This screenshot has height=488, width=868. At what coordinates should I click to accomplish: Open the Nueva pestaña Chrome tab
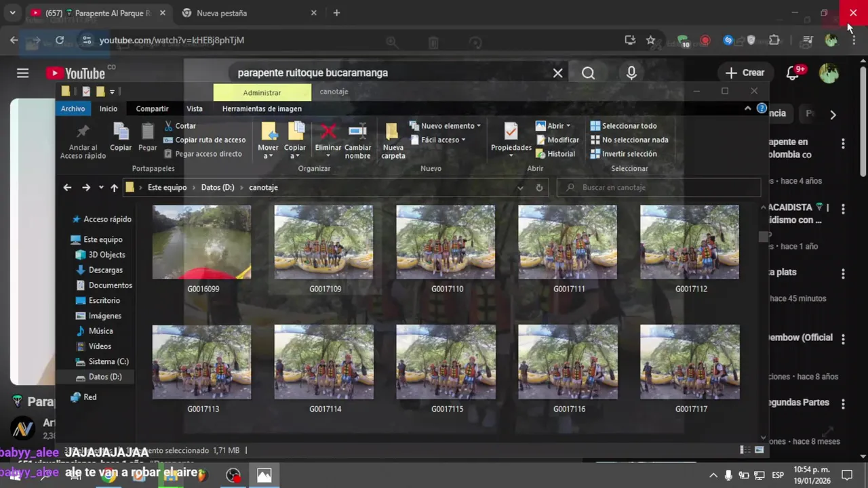(x=249, y=13)
